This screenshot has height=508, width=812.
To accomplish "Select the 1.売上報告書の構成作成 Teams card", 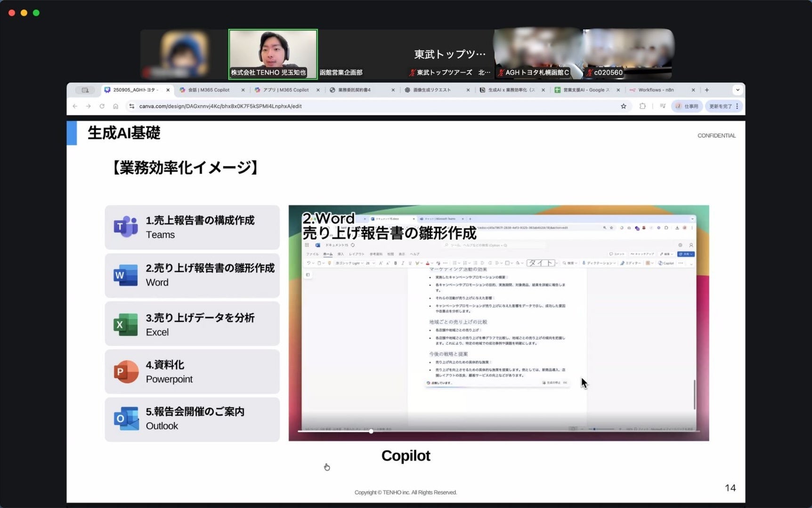I will [192, 227].
